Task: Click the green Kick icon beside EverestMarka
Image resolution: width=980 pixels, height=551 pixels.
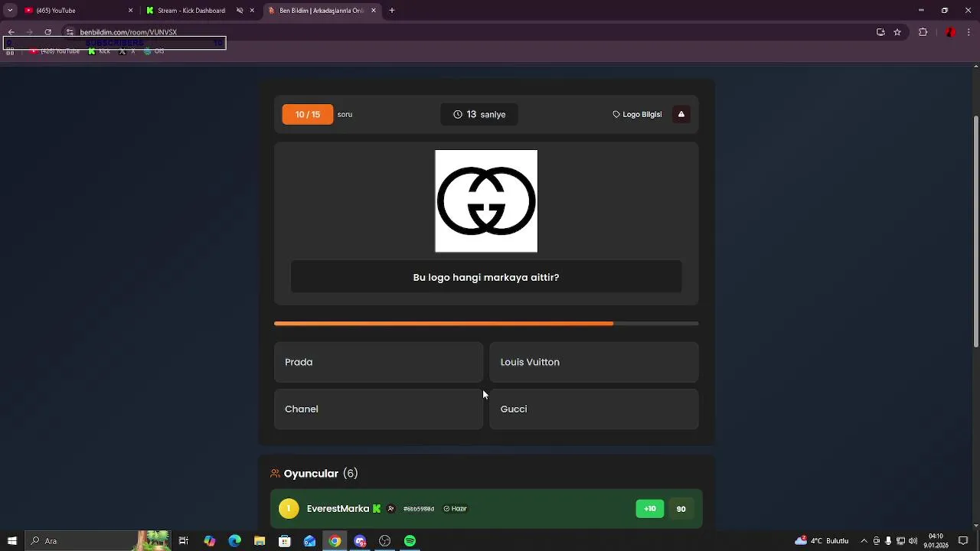Action: (x=376, y=509)
